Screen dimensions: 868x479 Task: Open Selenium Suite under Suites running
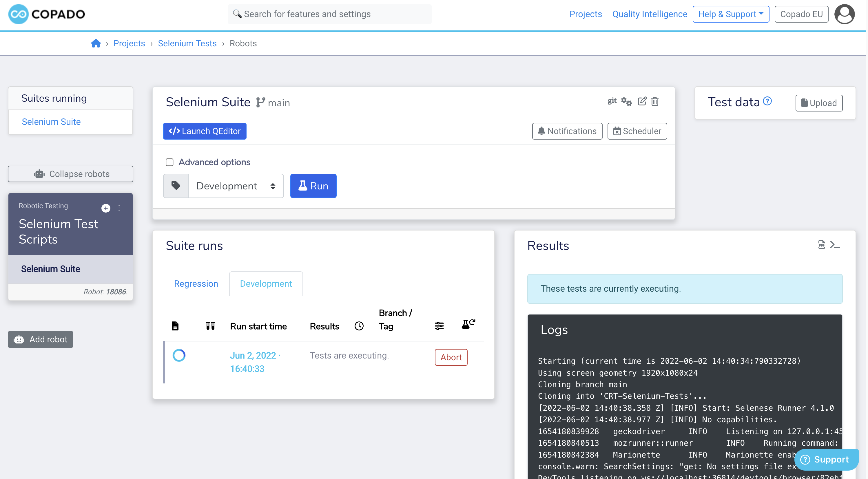tap(51, 122)
